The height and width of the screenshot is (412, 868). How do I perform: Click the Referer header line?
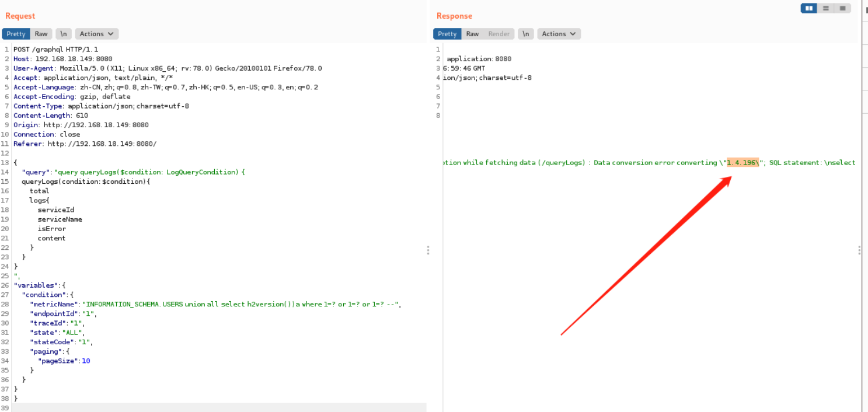pos(85,144)
